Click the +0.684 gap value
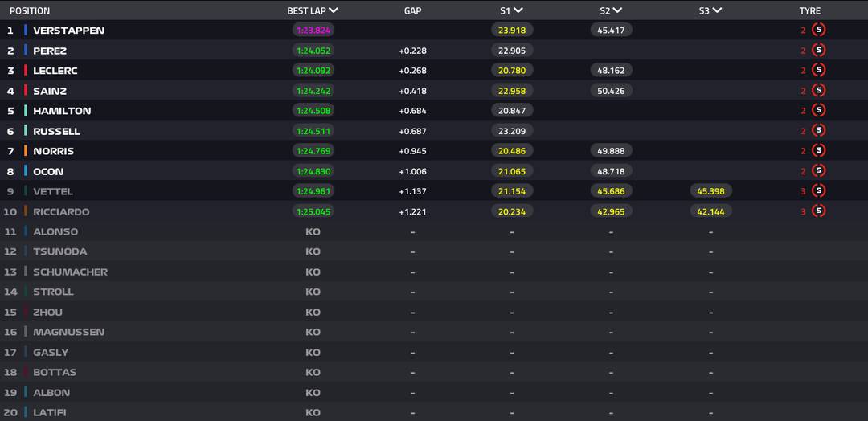This screenshot has height=421, width=868. click(413, 111)
